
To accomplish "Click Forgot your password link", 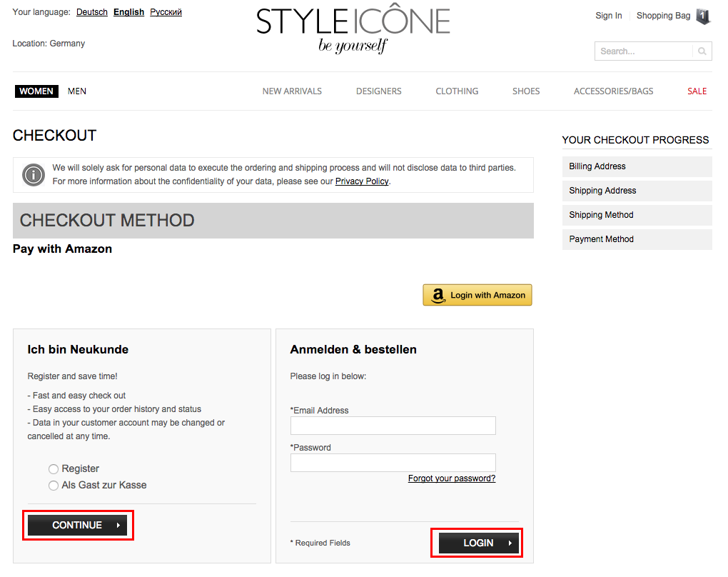I will click(452, 478).
